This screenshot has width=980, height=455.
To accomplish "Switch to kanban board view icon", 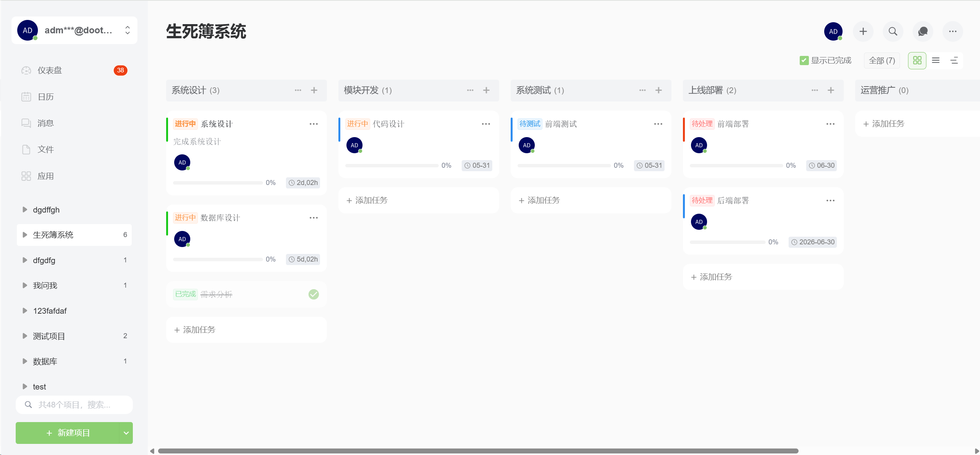I will click(x=917, y=61).
